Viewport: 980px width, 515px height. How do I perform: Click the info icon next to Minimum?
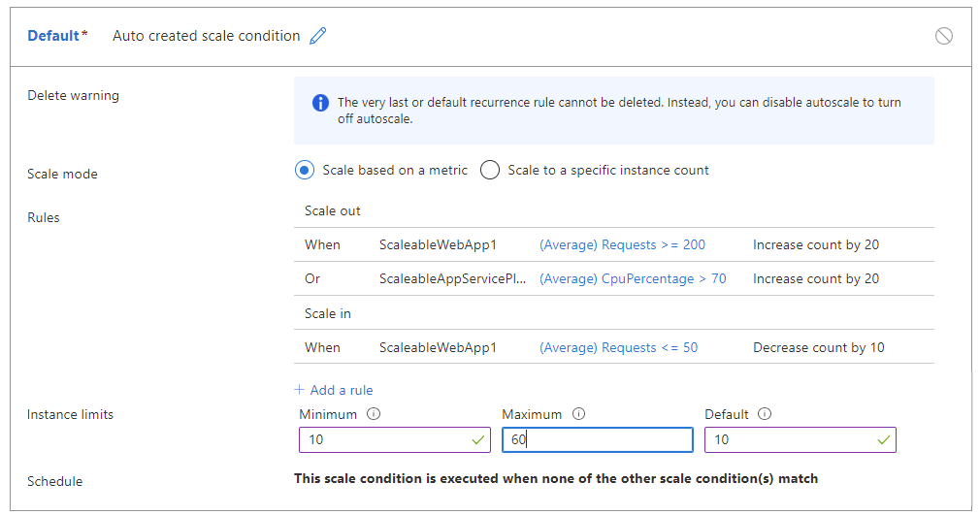click(375, 414)
